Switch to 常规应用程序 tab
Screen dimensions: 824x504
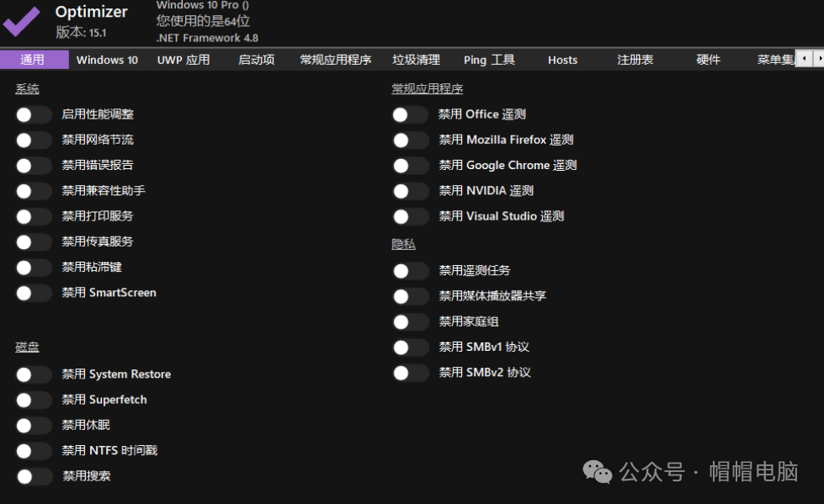pos(336,60)
